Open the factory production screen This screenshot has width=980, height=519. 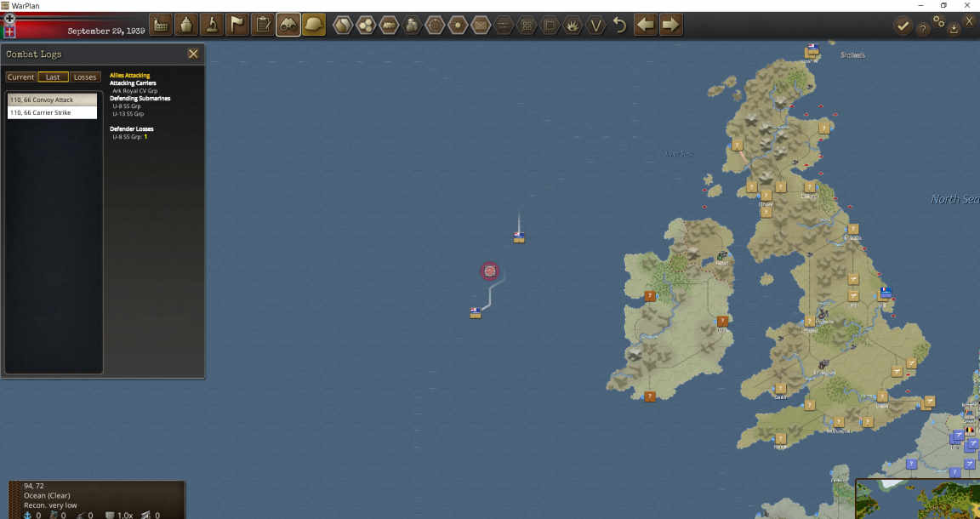[161, 25]
